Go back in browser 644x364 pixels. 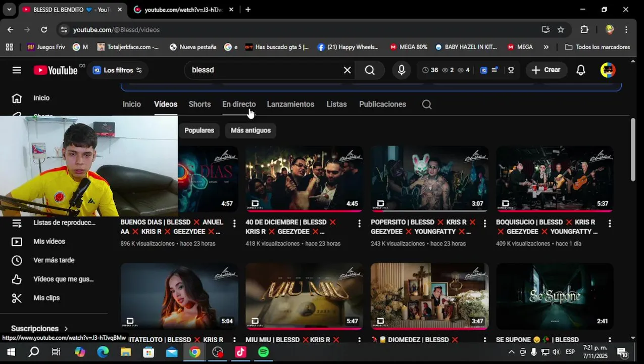[x=10, y=30]
